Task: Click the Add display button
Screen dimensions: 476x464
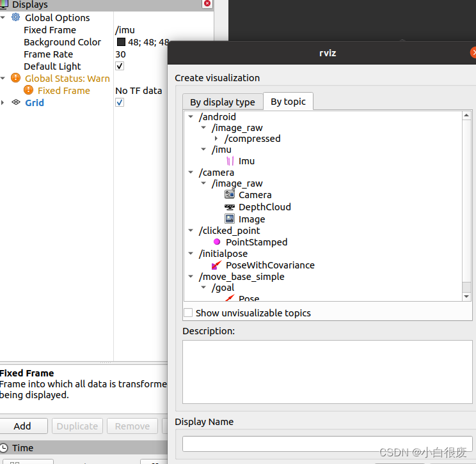Action: click(x=22, y=426)
